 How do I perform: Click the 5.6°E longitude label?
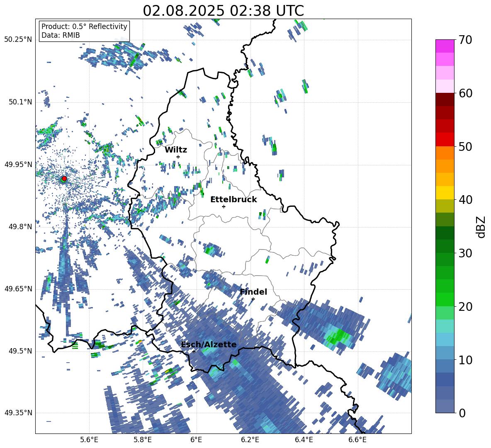coord(89,440)
